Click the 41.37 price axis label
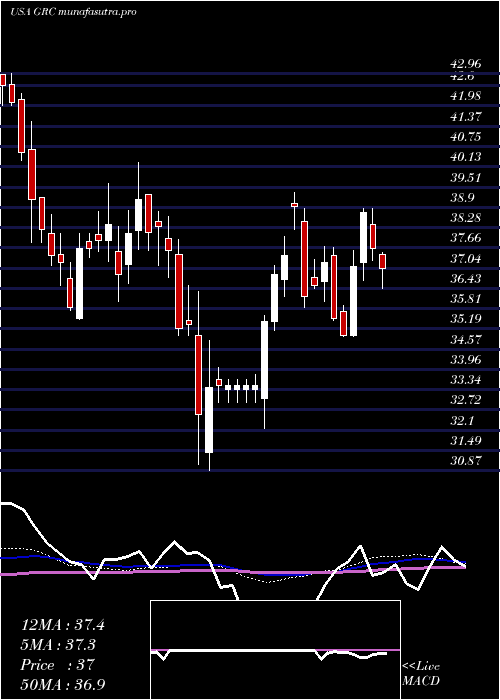This screenshot has width=500, height=700. point(466,116)
